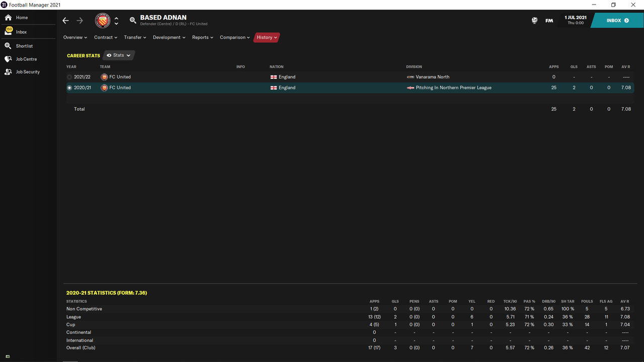Click the Vanarama North league logo
This screenshot has height=362, width=644.
[411, 77]
